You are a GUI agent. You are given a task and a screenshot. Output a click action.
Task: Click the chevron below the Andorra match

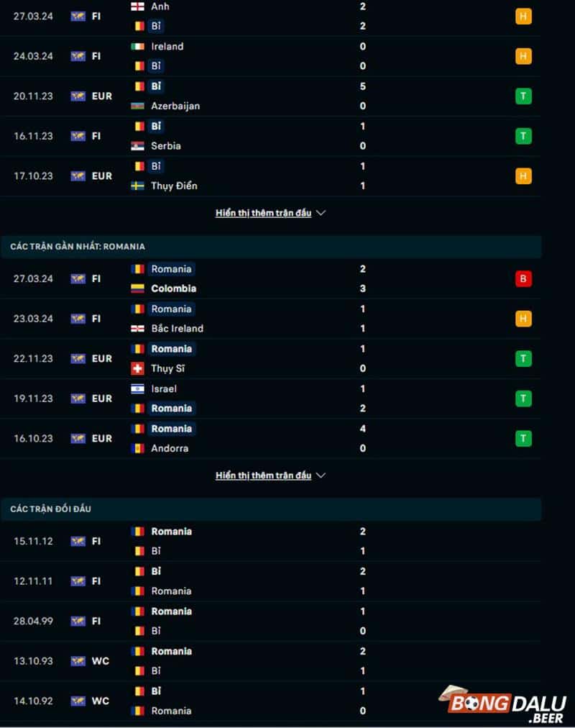321,476
